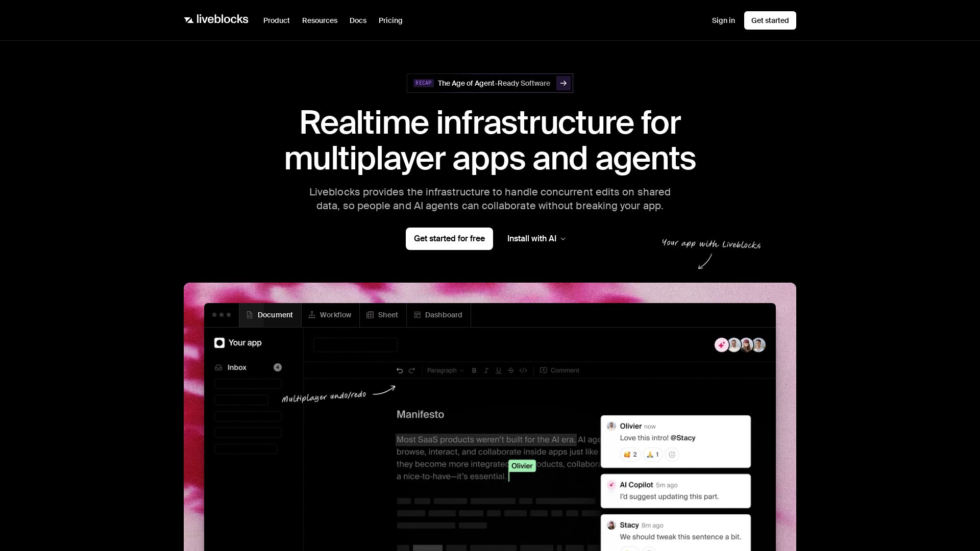Undo the last edit in the toolbar

[400, 370]
